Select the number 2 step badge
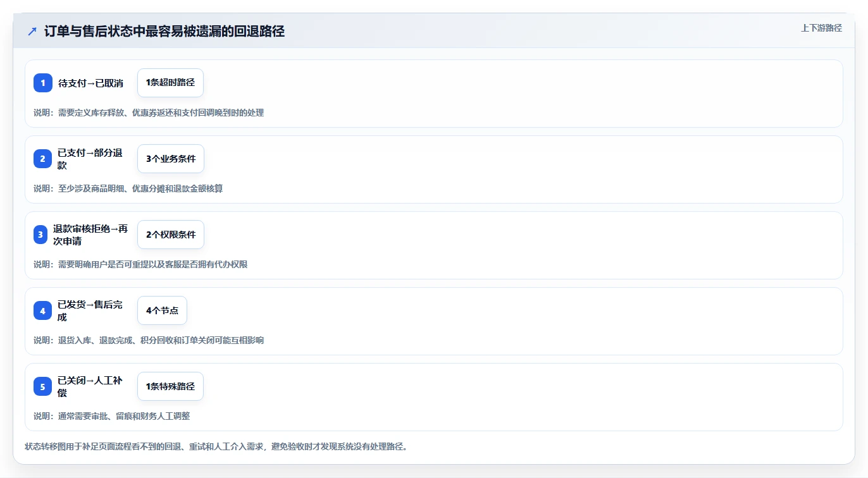The width and height of the screenshot is (868, 478). click(x=43, y=159)
